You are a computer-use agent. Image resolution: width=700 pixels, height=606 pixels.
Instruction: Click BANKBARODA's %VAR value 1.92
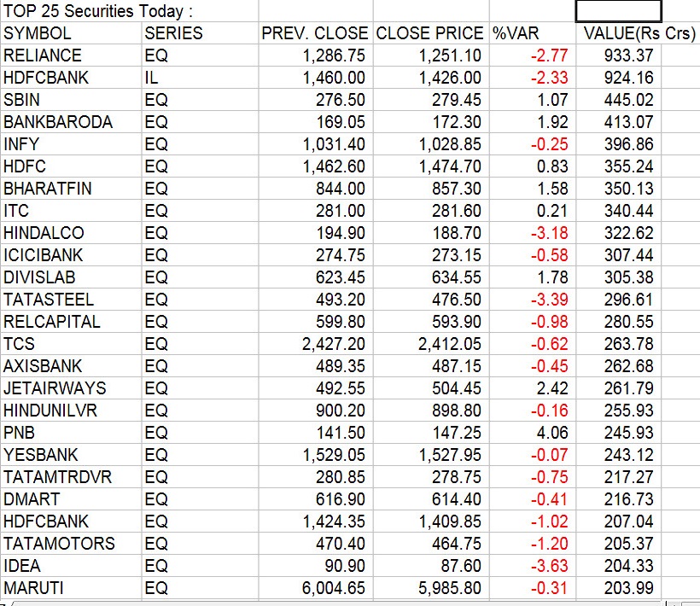click(552, 123)
